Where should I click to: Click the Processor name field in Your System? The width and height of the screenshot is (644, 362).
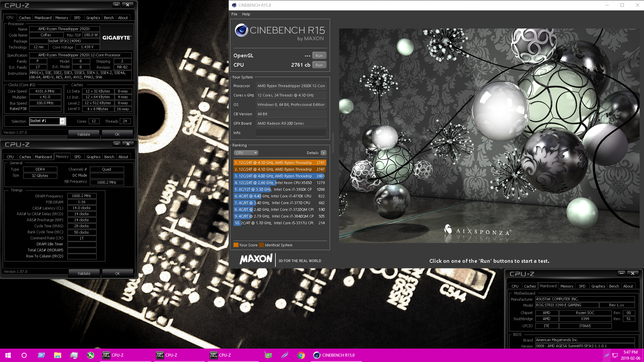click(291, 86)
